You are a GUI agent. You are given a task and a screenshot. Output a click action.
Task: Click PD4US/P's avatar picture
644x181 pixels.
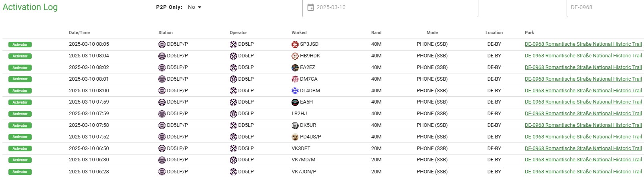295,137
